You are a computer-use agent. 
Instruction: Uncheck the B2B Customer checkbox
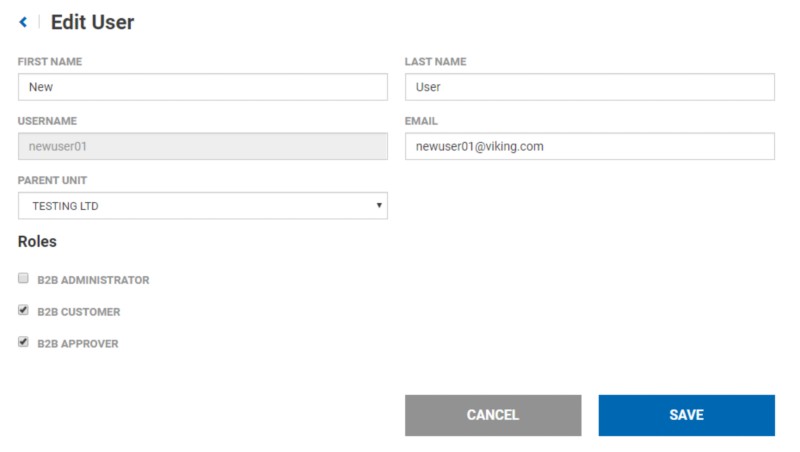coord(23,311)
